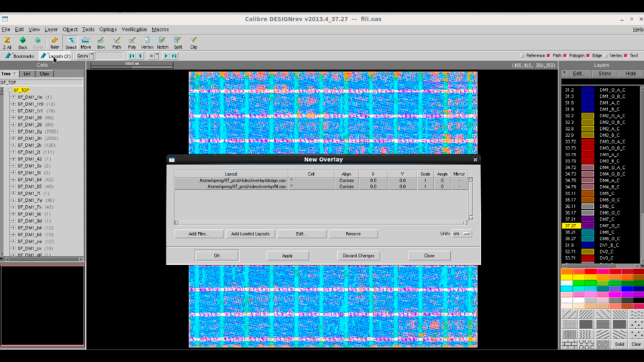The height and width of the screenshot is (362, 644).
Task: Click the DM1_O_A_C blue layer swatch
Action: 588,90
